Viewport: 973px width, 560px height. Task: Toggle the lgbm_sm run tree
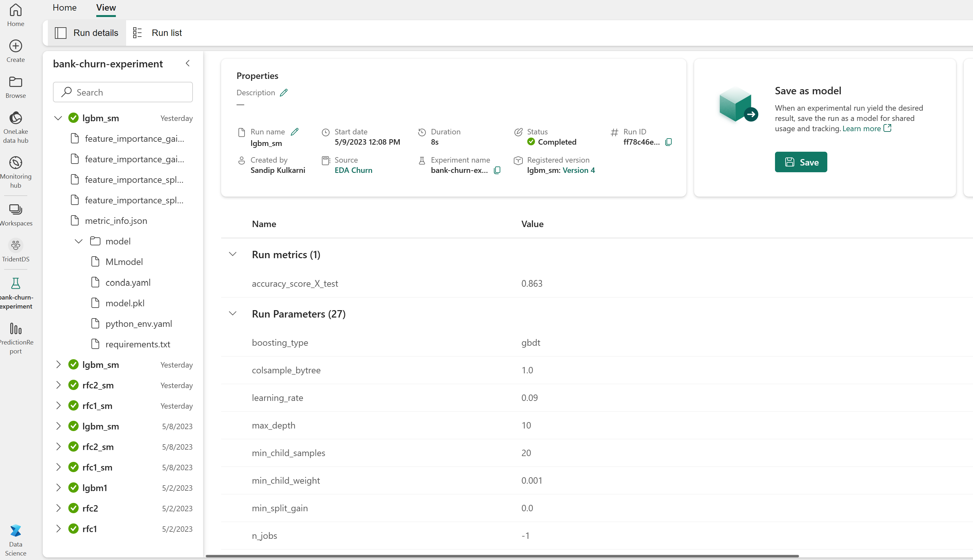[x=58, y=118]
